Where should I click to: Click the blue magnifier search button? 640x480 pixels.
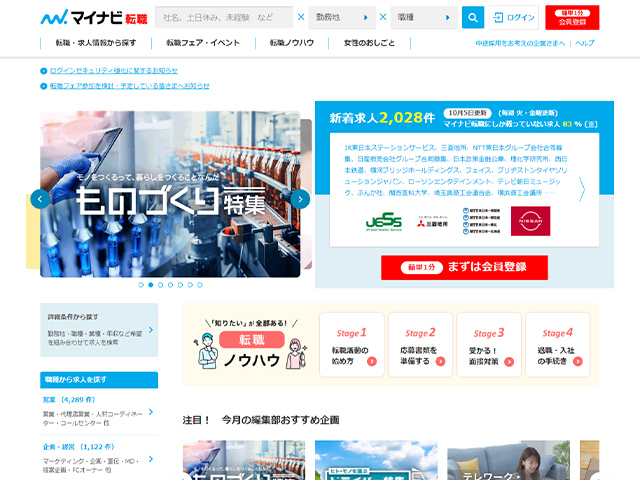tap(473, 18)
